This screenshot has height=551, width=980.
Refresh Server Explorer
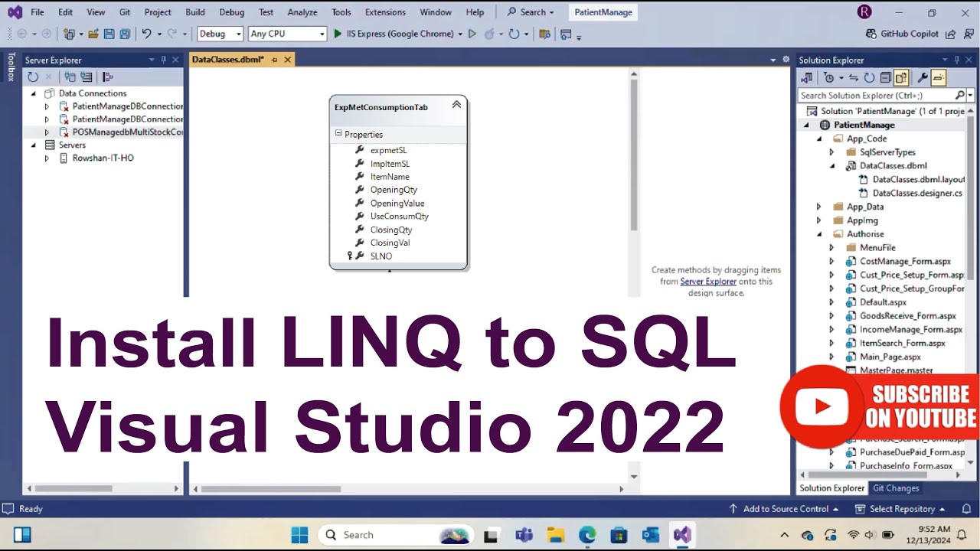tap(33, 77)
